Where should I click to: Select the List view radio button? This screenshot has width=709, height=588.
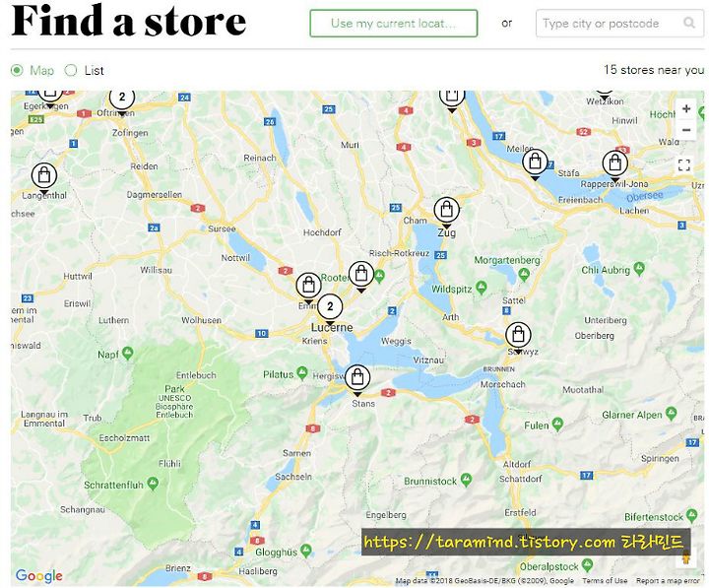coord(71,71)
